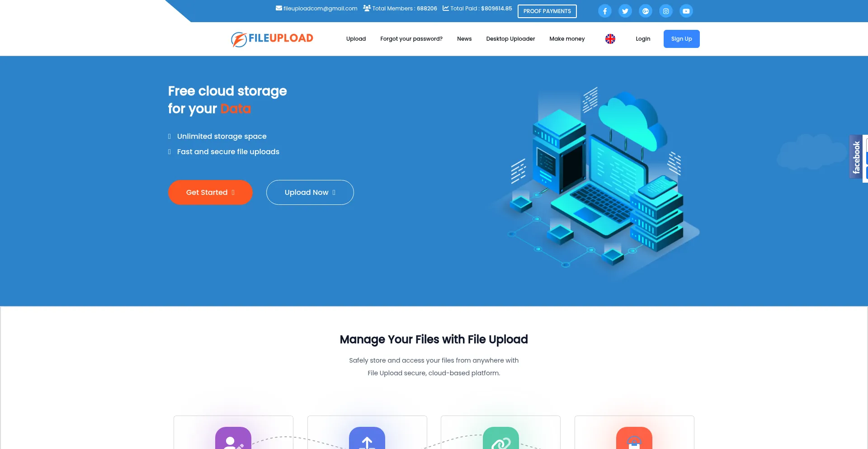Viewport: 868px width, 449px height.
Task: Click the "Free cloud storage" headline
Action: click(227, 91)
